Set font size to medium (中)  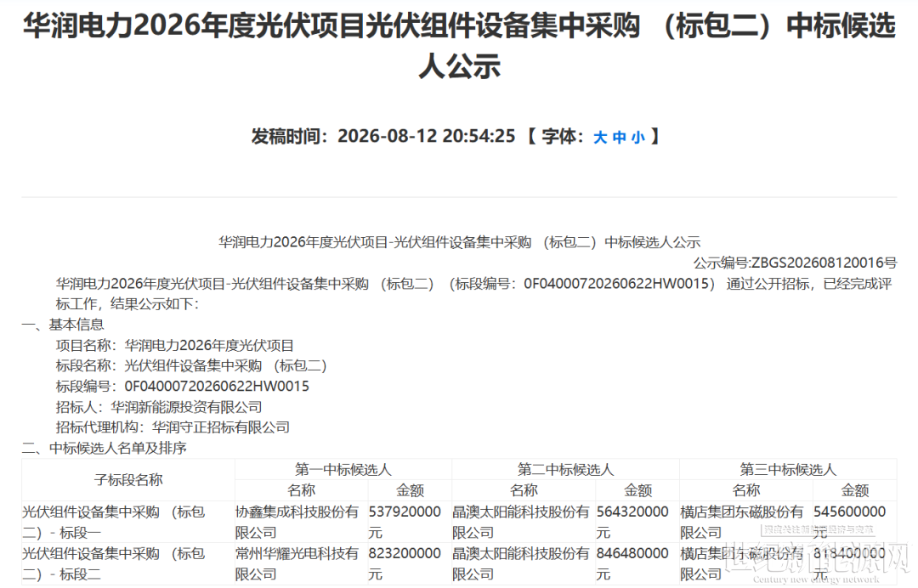point(620,138)
